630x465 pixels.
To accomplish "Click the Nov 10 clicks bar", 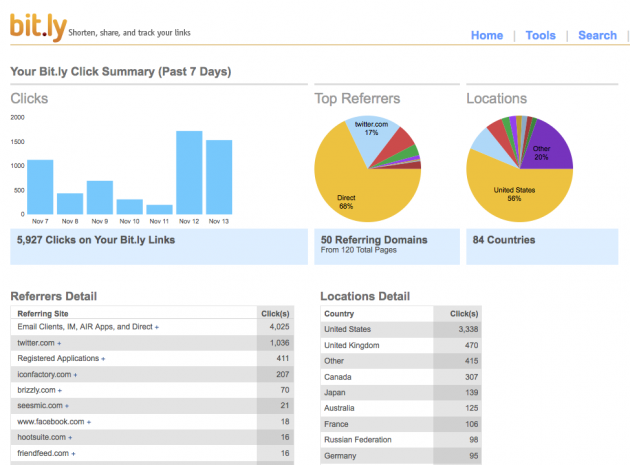I will click(129, 207).
